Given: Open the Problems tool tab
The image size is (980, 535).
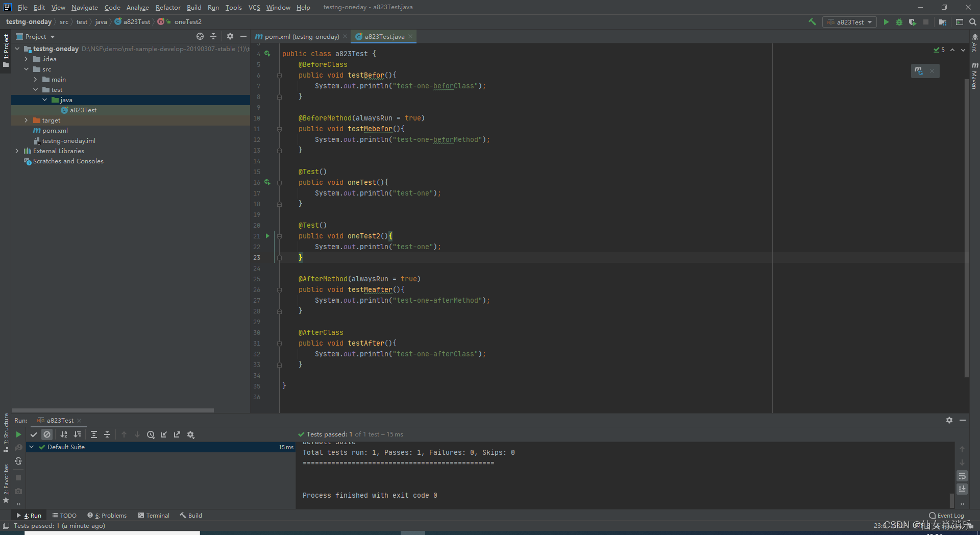Looking at the screenshot, I should coord(107,515).
